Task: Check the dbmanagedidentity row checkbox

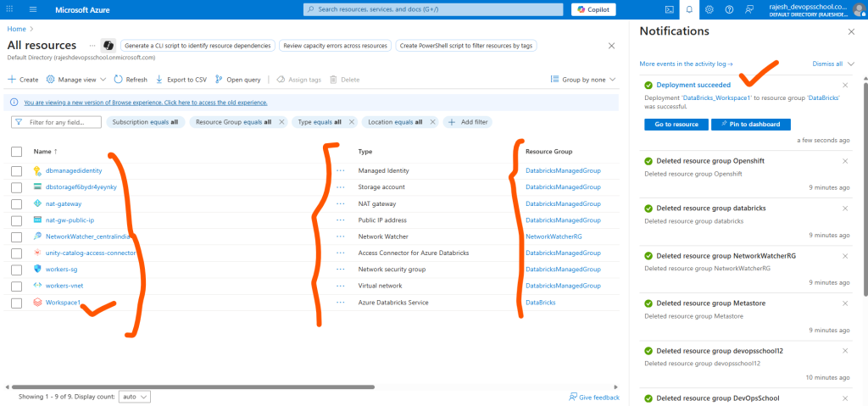Action: pos(17,170)
